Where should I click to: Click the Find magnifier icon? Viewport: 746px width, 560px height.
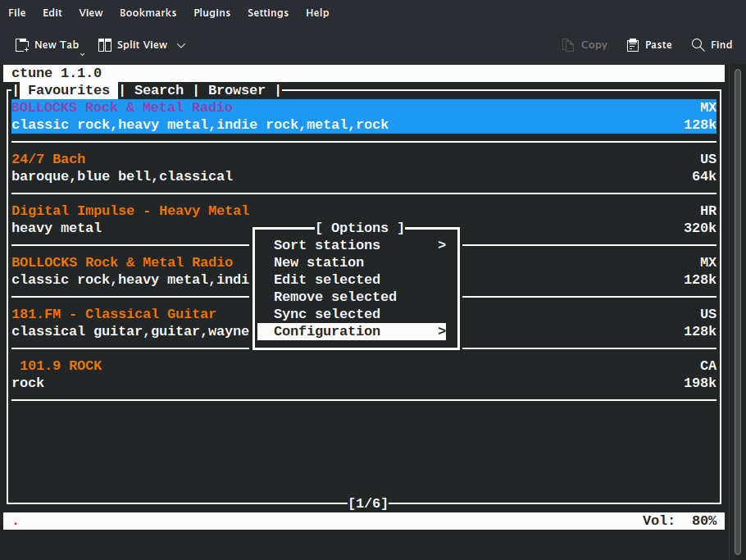[x=698, y=45]
